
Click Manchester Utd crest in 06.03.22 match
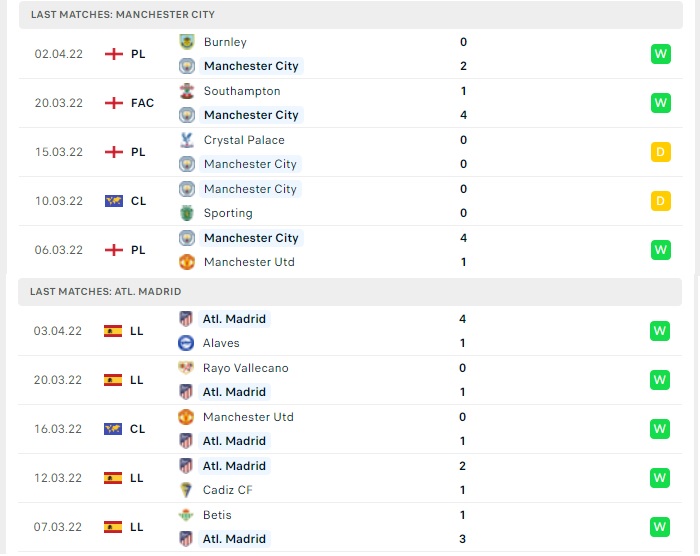click(x=187, y=262)
